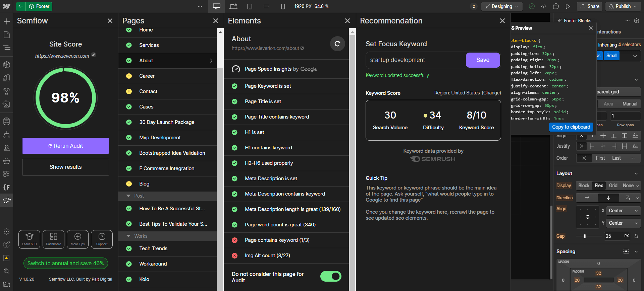644x291 pixels.
Task: Click 'Switch to annual and save 46%'
Action: (x=66, y=263)
